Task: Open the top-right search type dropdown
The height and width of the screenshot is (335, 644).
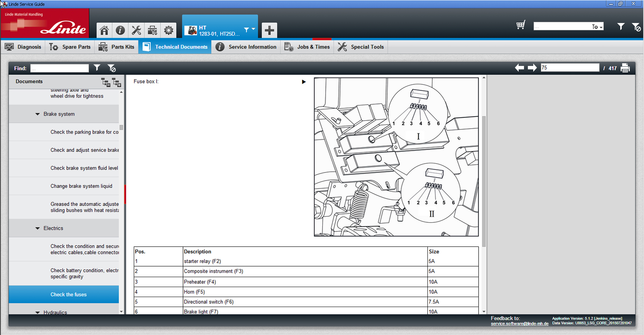Action: pyautogui.click(x=598, y=27)
